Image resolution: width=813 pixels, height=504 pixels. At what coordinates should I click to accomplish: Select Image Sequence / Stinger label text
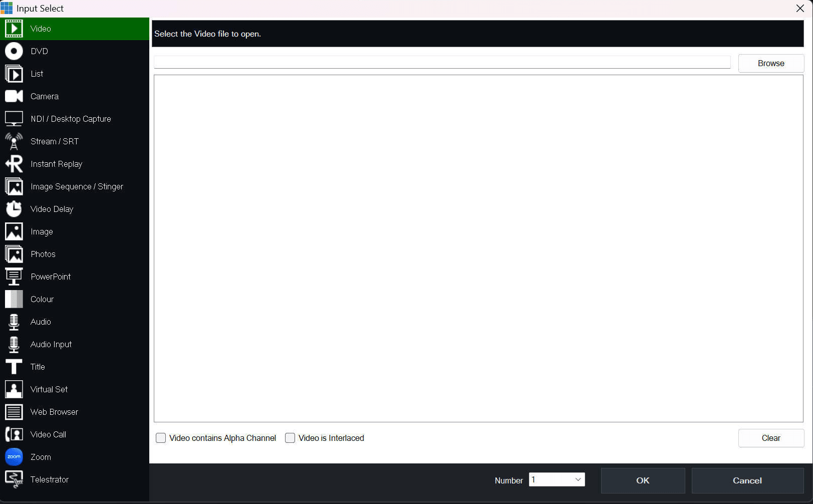click(77, 186)
